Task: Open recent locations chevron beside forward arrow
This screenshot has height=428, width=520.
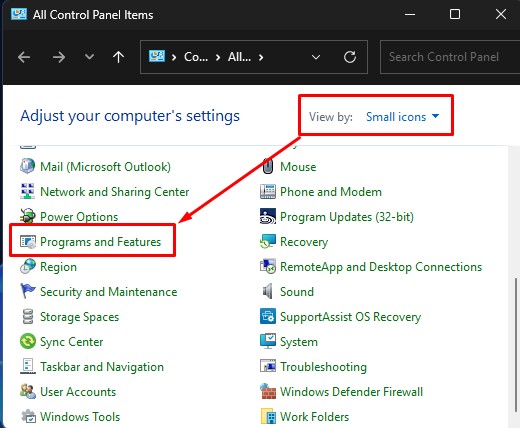Action: [x=89, y=57]
